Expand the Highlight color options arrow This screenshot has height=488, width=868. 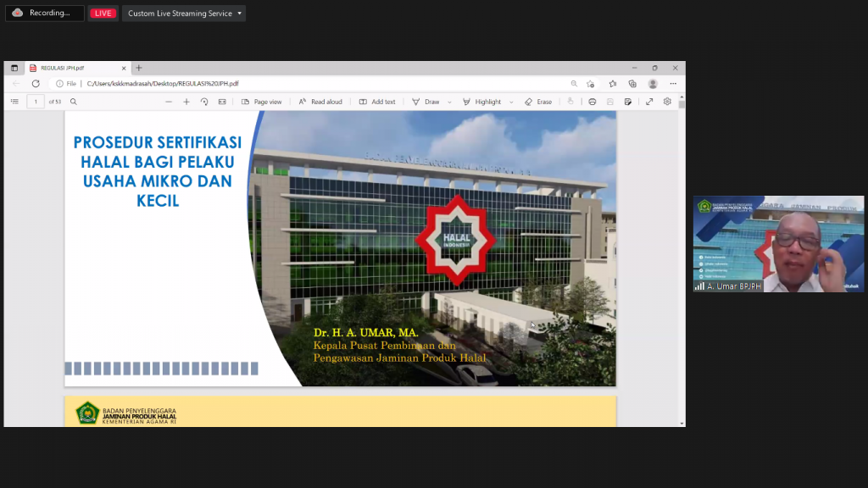pyautogui.click(x=511, y=102)
